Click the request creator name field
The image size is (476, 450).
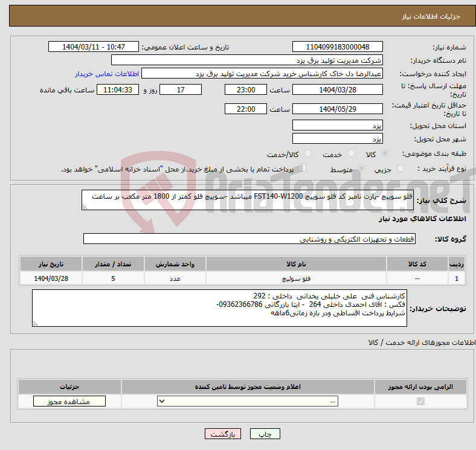point(262,74)
